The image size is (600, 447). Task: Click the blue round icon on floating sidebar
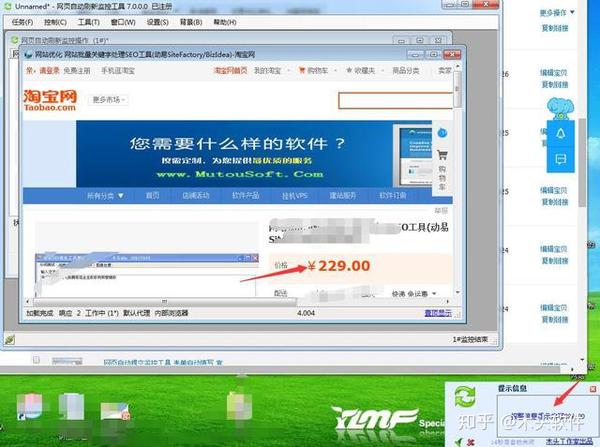(442, 133)
